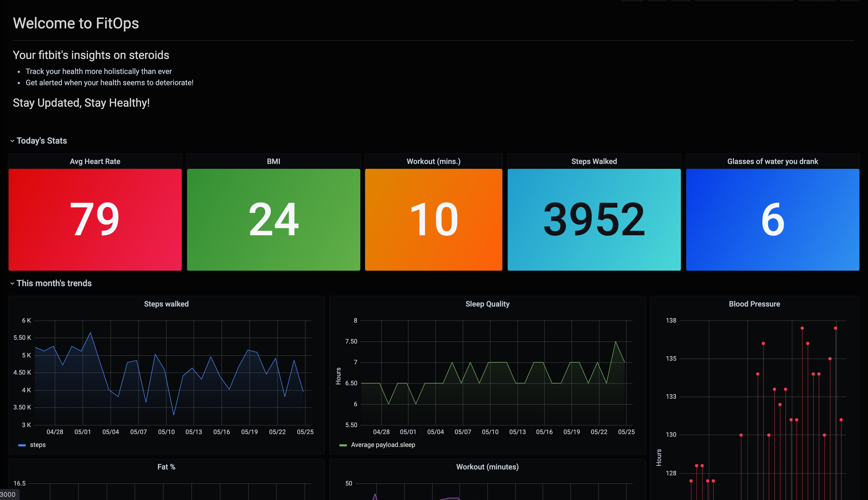Open the BMI panel title menu
Image resolution: width=868 pixels, height=500 pixels.
[273, 161]
